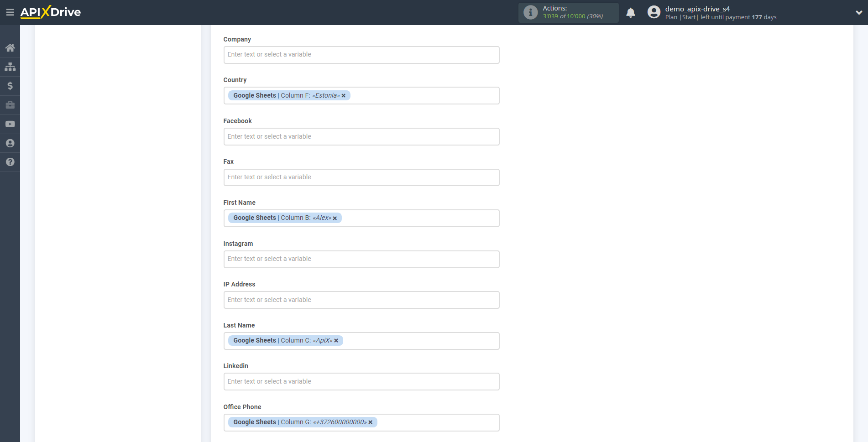Open the billing dollar sidebar icon
868x442 pixels.
[10, 86]
